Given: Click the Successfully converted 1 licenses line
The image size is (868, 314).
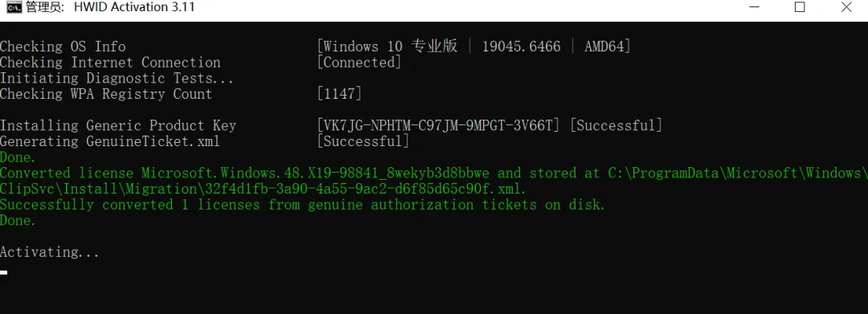Looking at the screenshot, I should tap(303, 205).
